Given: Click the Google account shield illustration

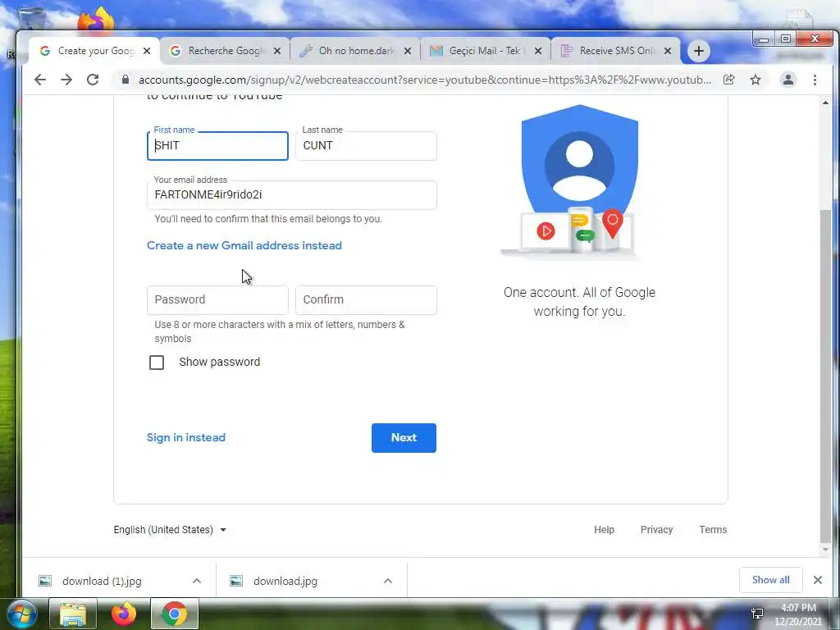Looking at the screenshot, I should (x=579, y=181).
